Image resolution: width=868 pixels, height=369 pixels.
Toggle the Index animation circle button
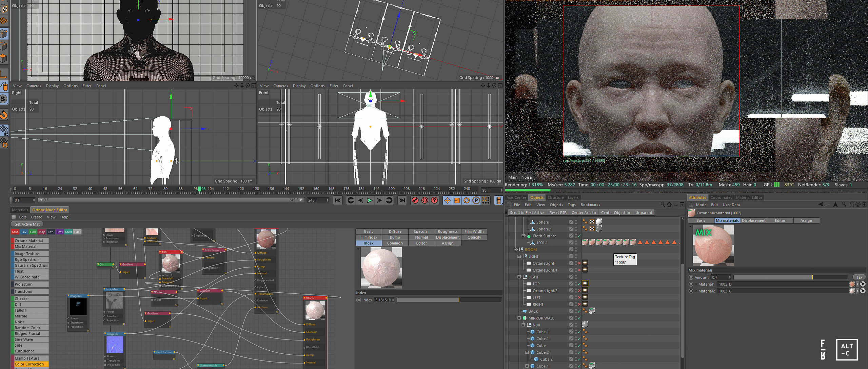(x=359, y=300)
